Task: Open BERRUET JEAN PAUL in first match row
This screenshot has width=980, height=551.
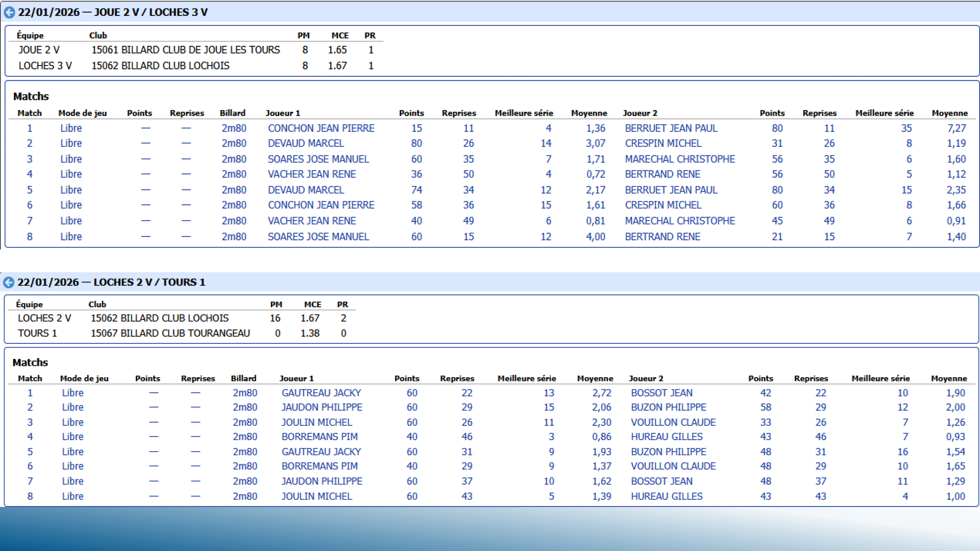Action: 671,128
